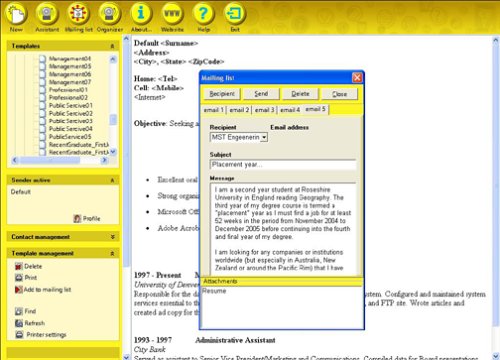
Task: Launch the Organizer icon
Action: (x=110, y=14)
